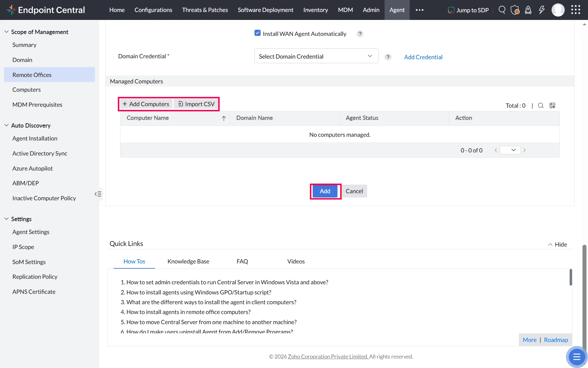This screenshot has height=368, width=588.
Task: Collapse the Auto Discovery section
Action: 6,125
